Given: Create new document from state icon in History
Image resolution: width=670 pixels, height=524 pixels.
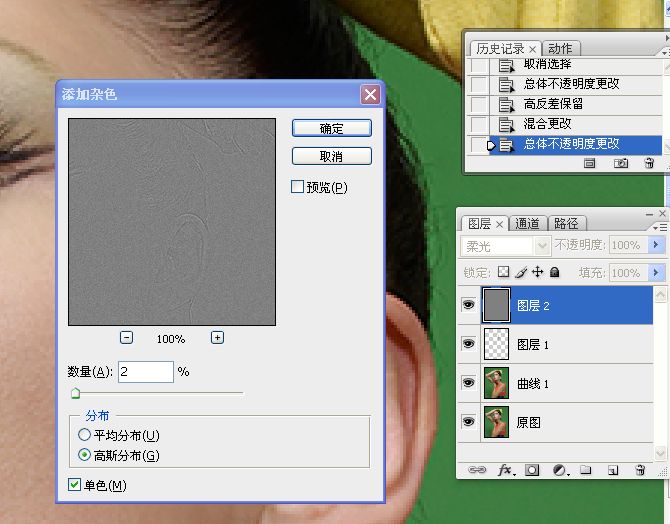Looking at the screenshot, I should [590, 163].
